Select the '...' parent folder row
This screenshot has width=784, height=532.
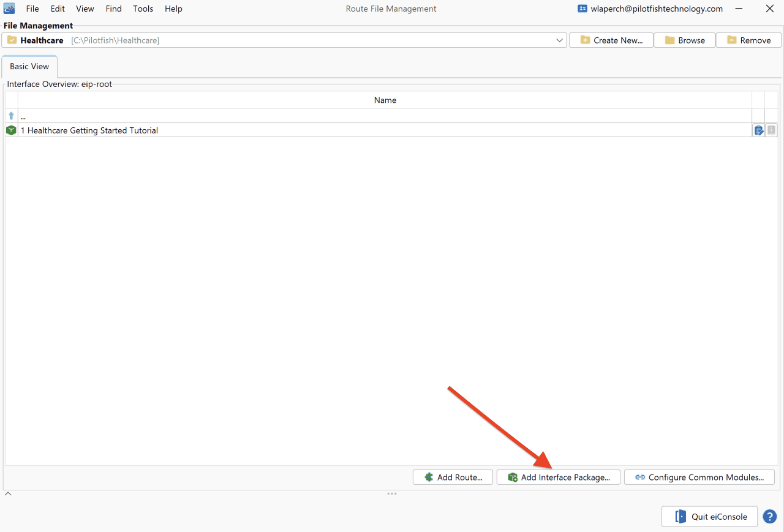pos(385,116)
